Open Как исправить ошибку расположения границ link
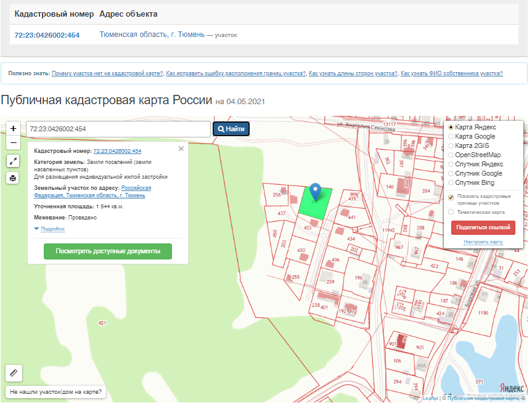Viewport: 532px width, 408px height. 236,73
